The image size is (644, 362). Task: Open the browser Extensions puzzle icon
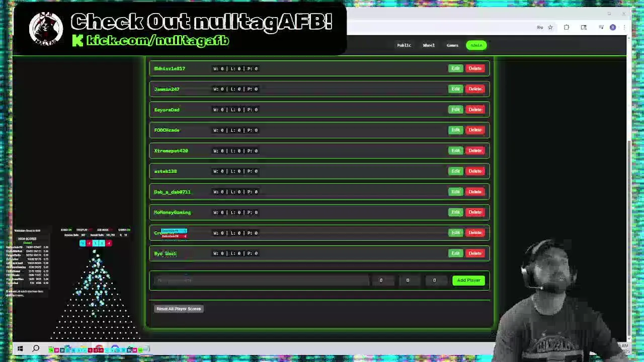pyautogui.click(x=567, y=28)
